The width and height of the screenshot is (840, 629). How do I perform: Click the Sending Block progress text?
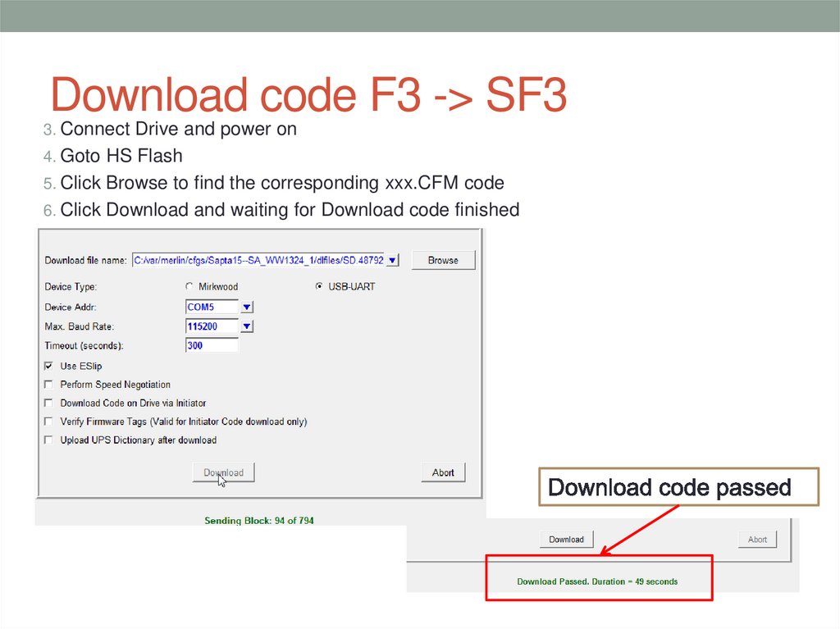pyautogui.click(x=258, y=521)
